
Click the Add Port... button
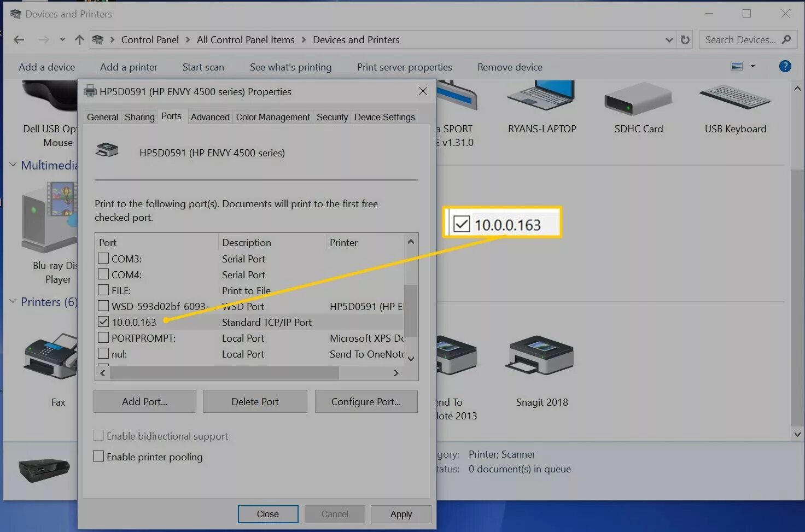[145, 401]
